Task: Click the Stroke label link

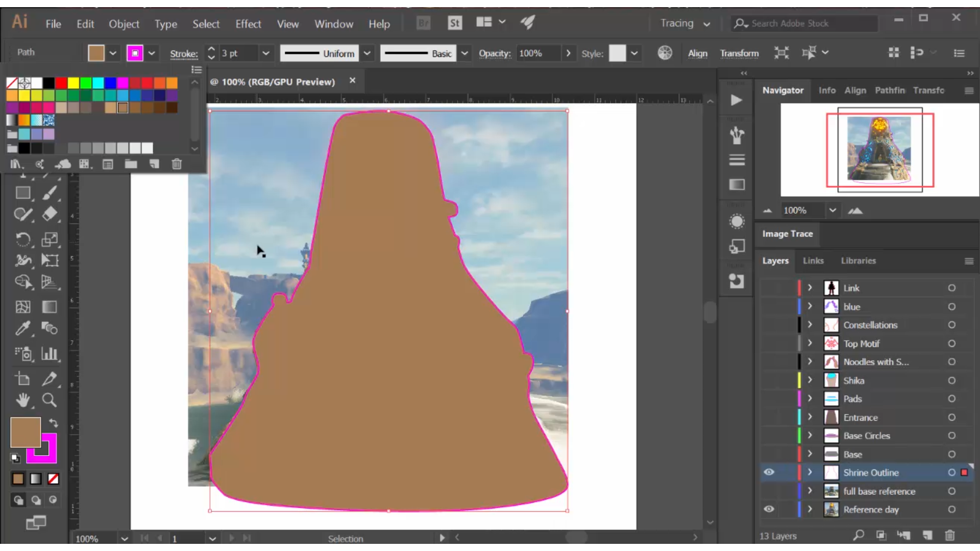Action: click(184, 54)
